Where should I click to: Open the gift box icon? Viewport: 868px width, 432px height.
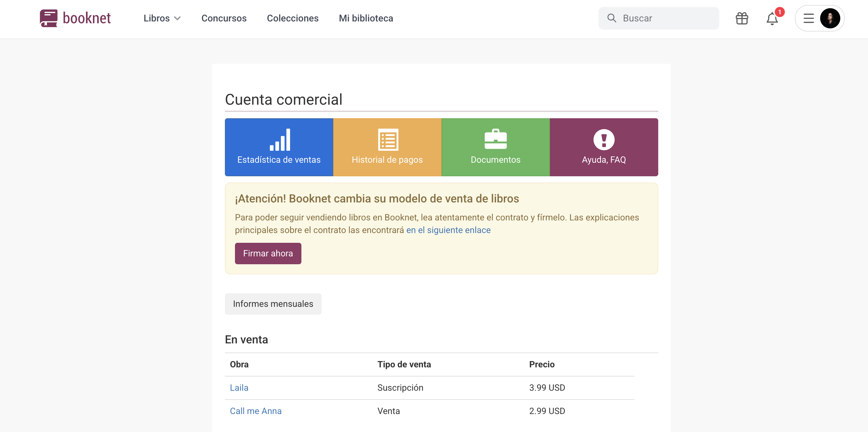point(742,18)
